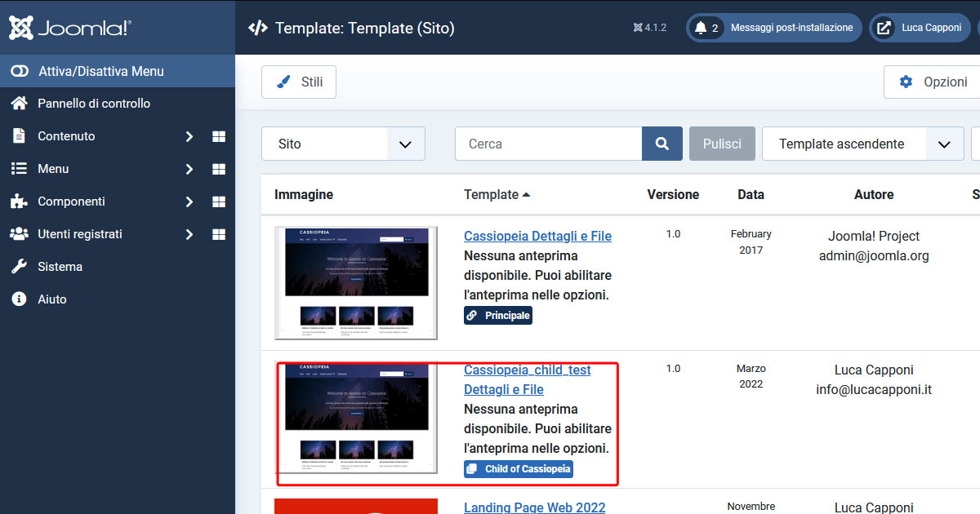Viewport: 980px width, 514px height.
Task: Open the Sistema menu
Action: [60, 267]
